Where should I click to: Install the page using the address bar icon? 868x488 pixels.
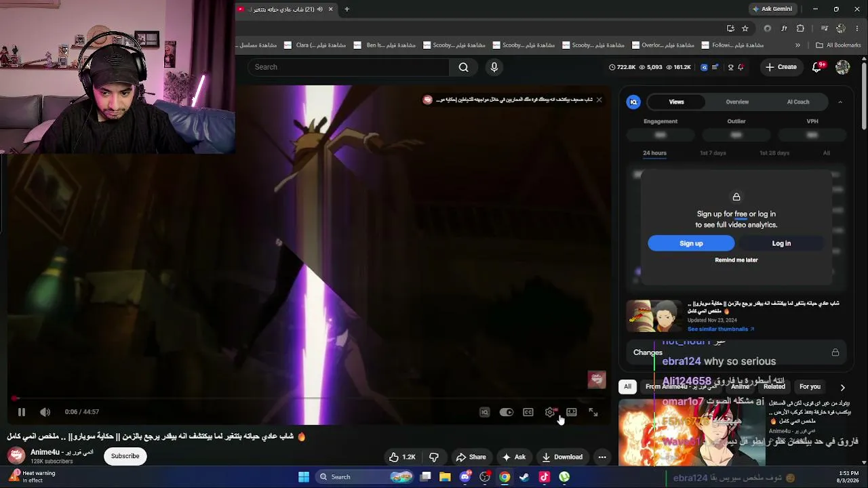[x=730, y=28]
